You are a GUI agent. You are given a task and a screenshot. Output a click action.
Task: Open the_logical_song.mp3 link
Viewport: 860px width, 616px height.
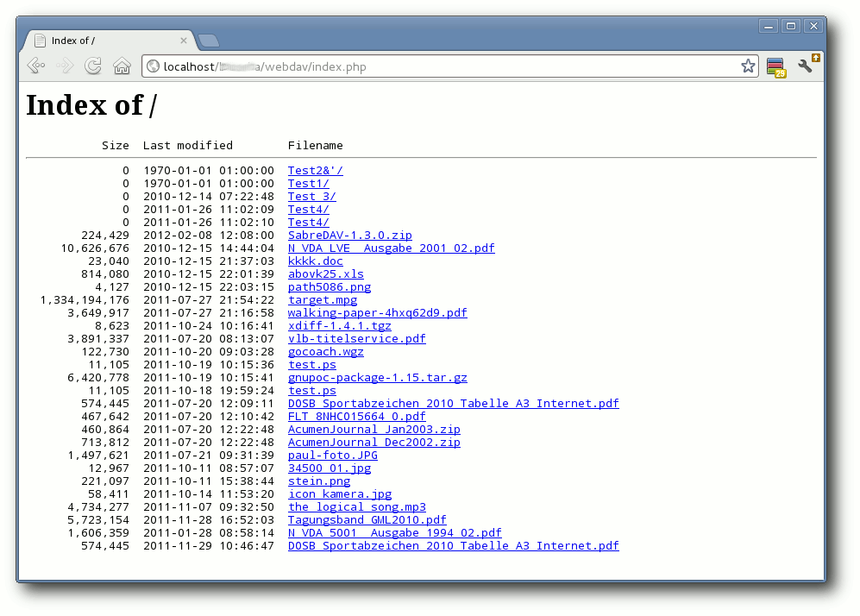pyautogui.click(x=357, y=507)
